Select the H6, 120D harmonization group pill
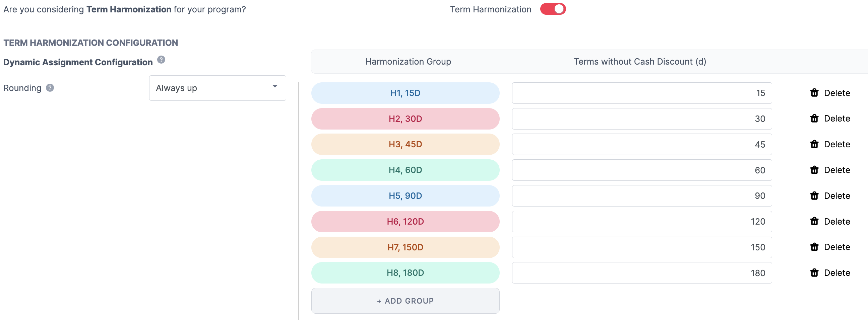The width and height of the screenshot is (868, 320). [x=405, y=221]
